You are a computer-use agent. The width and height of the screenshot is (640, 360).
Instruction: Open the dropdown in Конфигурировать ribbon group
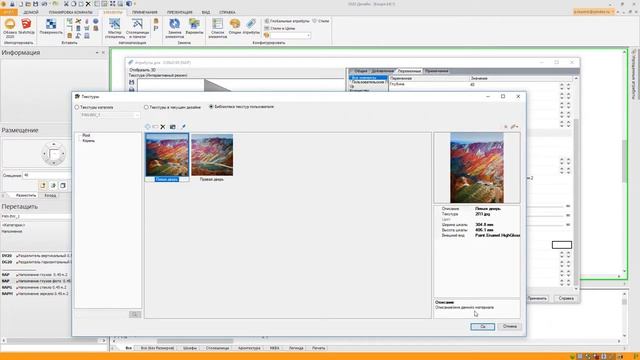click(291, 36)
